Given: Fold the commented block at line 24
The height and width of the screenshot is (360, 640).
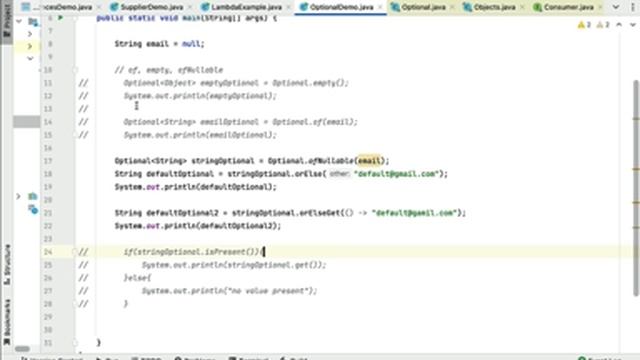Looking at the screenshot, I should [x=75, y=251].
